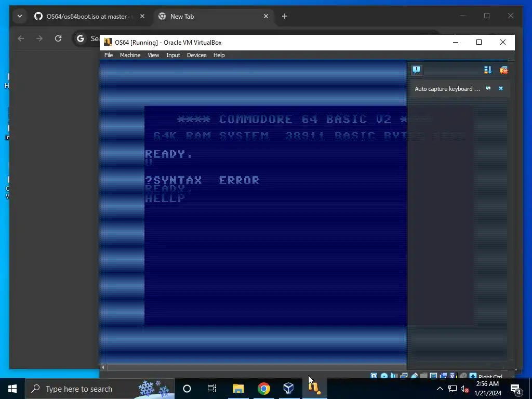Click the Google icon in Chrome address bar
The width and height of the screenshot is (532, 399).
coord(81,38)
